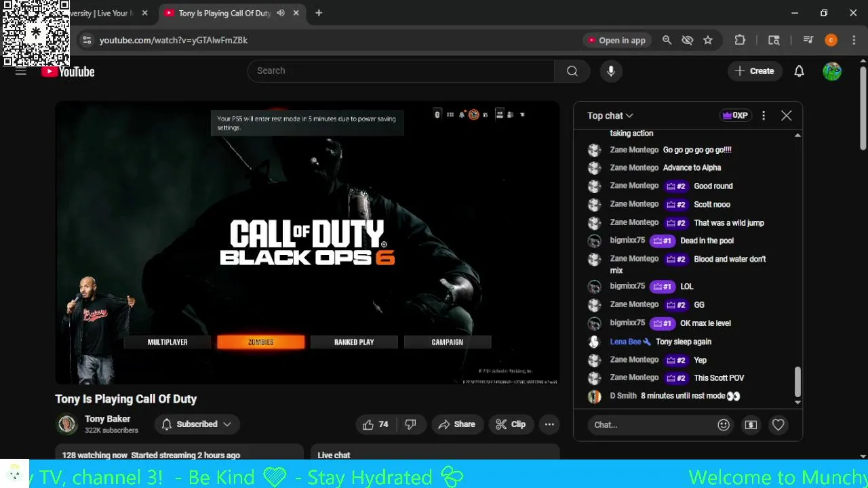Open the emoji picker in chat
This screenshot has width=868, height=488.
point(724,425)
